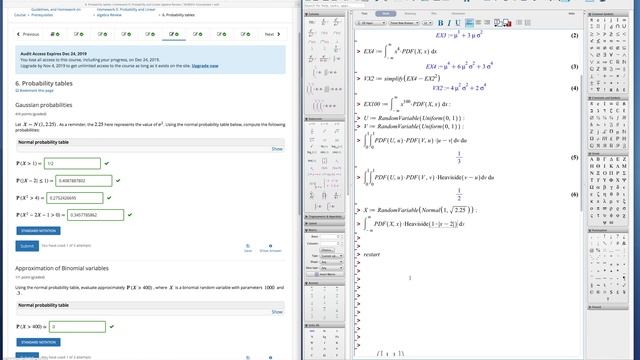640x360 pixels.
Task: Click Bookmark this page link
Action: [34, 91]
